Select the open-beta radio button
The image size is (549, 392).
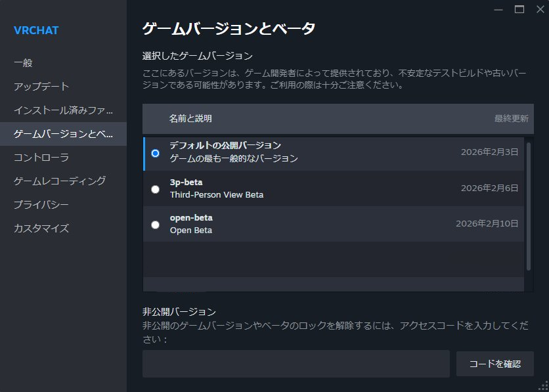click(155, 225)
